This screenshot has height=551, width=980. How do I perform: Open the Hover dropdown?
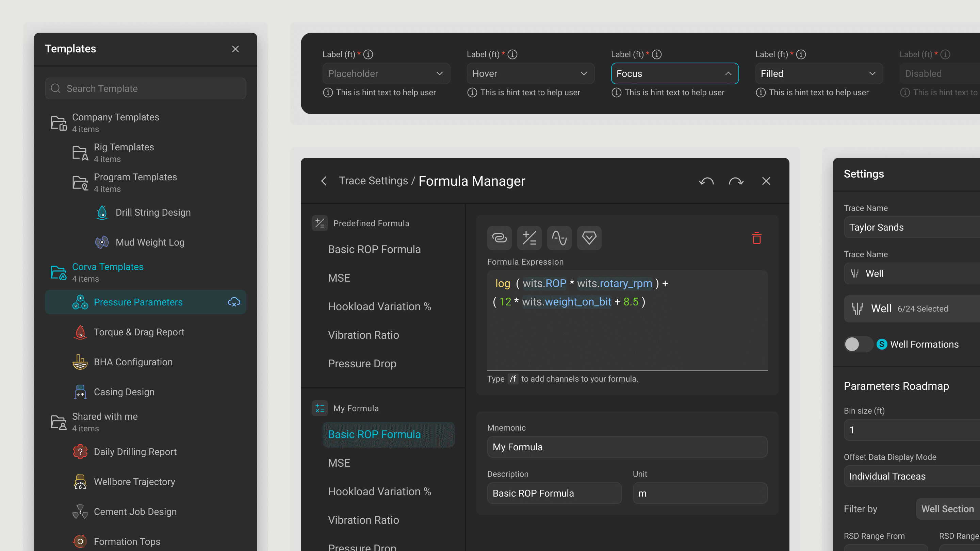pos(530,73)
